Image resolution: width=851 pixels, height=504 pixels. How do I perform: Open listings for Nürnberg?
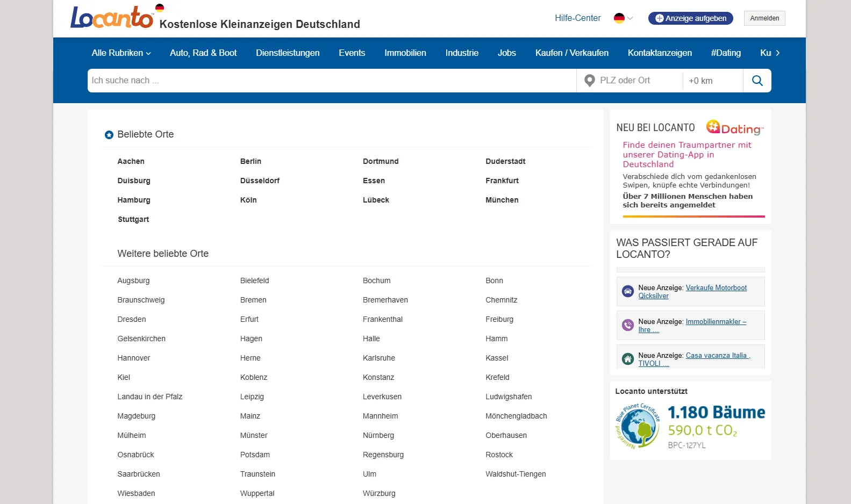[378, 435]
